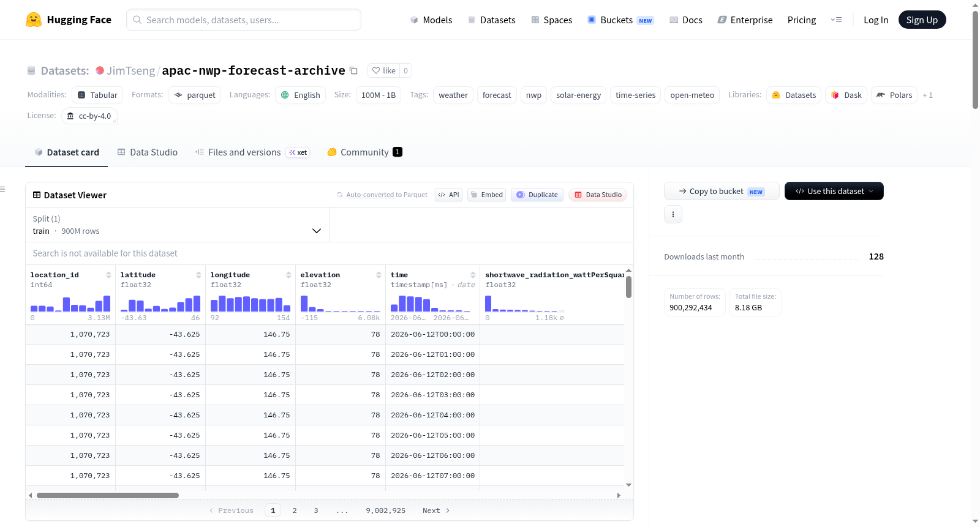Image resolution: width=980 pixels, height=527 pixels.
Task: Click the latitude distribution histogram
Action: point(160,304)
